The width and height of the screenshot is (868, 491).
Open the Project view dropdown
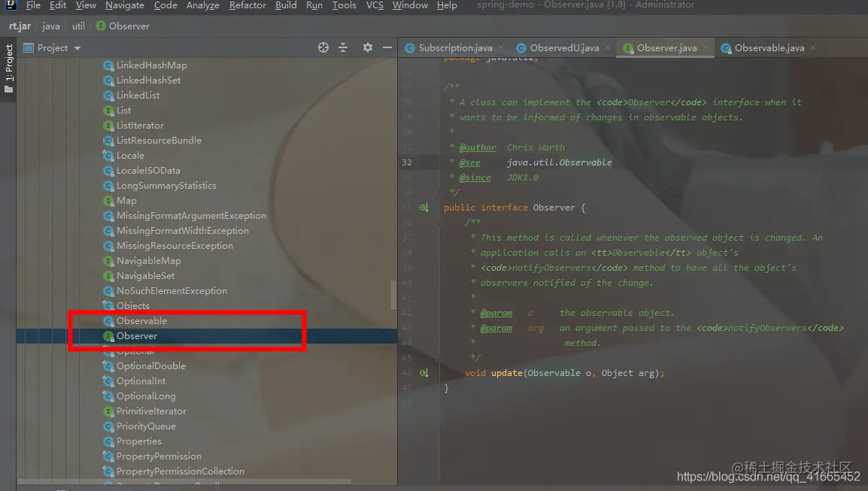pyautogui.click(x=77, y=48)
